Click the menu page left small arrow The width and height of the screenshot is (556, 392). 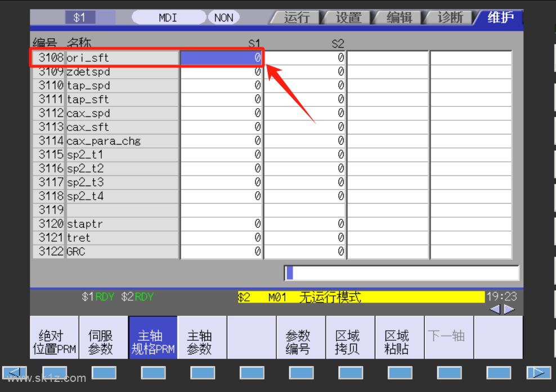click(495, 309)
